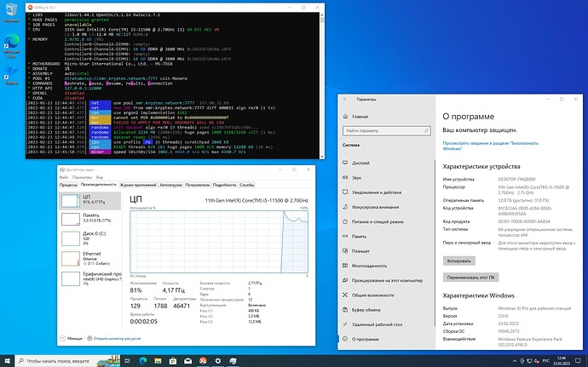Go back with the Settings back arrow

coord(345,100)
